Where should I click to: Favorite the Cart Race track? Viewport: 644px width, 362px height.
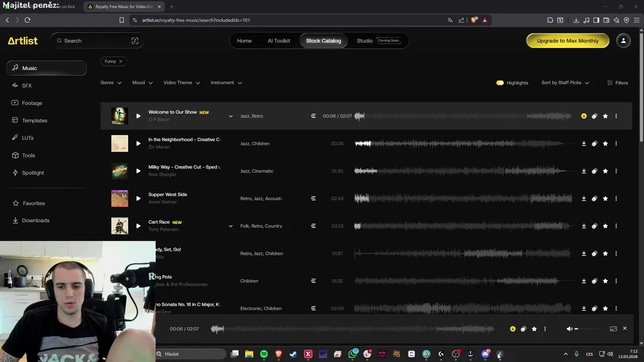[x=605, y=226]
